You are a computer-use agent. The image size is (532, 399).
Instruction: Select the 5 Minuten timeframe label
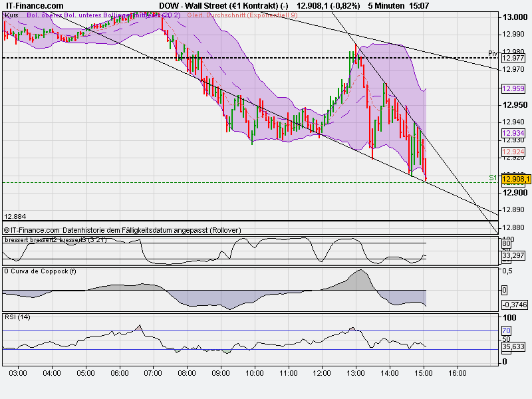click(386, 6)
